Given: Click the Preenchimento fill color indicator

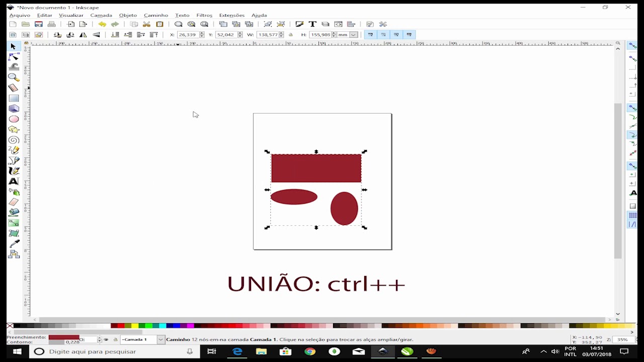Looking at the screenshot, I should coord(64,337).
